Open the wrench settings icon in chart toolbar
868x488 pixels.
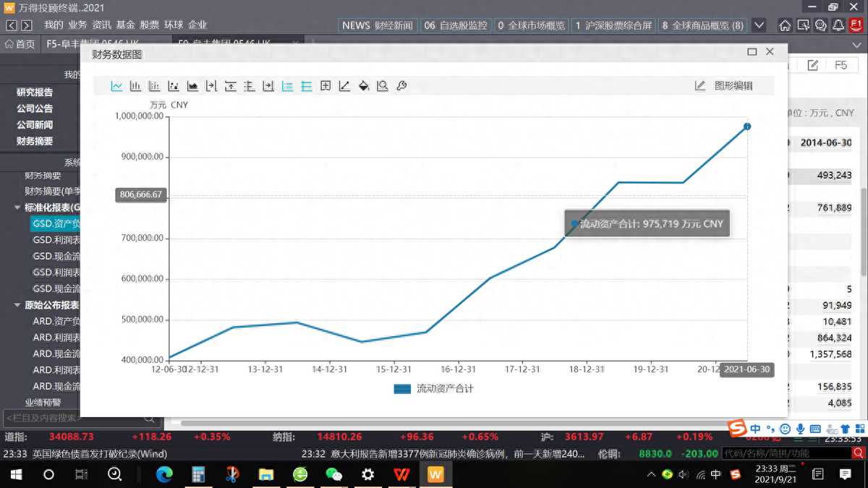pyautogui.click(x=401, y=86)
